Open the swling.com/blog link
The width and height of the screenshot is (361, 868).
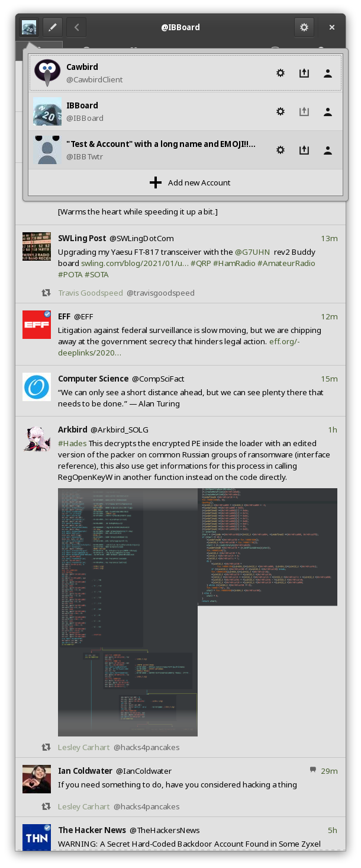click(x=135, y=263)
